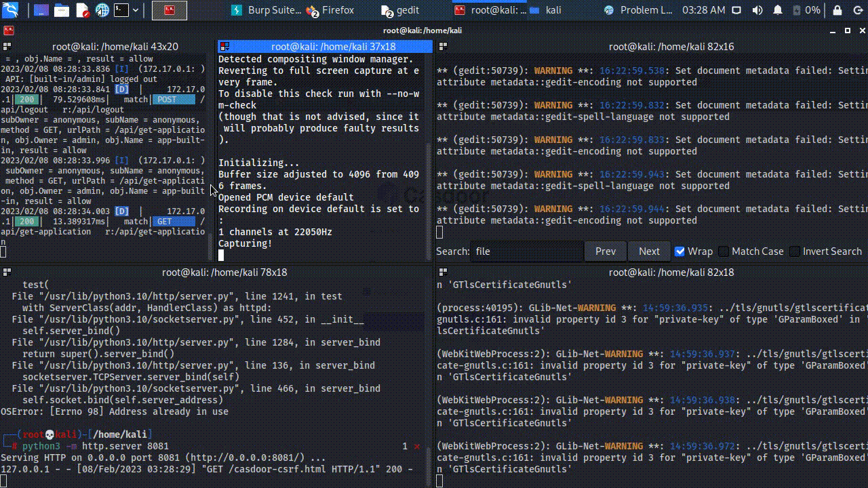Click the search field containing 'file'
This screenshot has width=868, height=488.
tap(527, 251)
